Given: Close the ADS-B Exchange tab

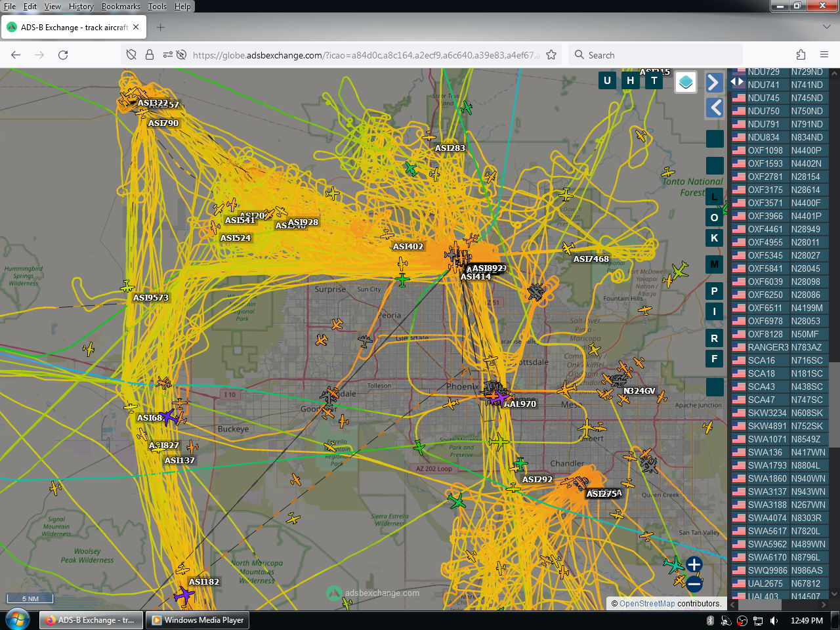Looking at the screenshot, I should [136, 28].
